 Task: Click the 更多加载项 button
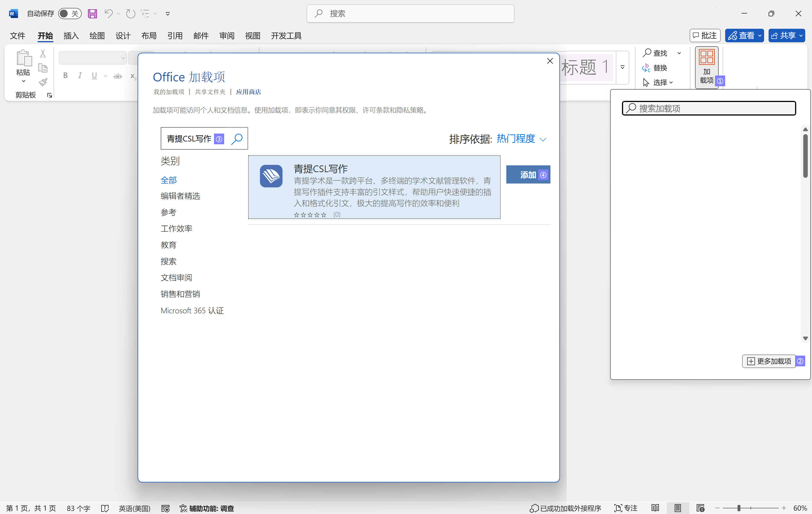[x=769, y=361]
